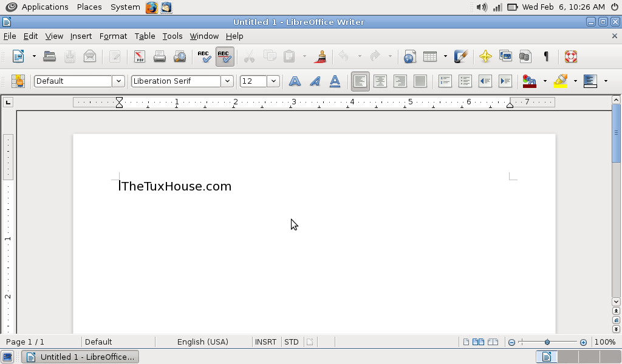Show Draw Functions toolbar
The image size is (622, 364).
[461, 56]
